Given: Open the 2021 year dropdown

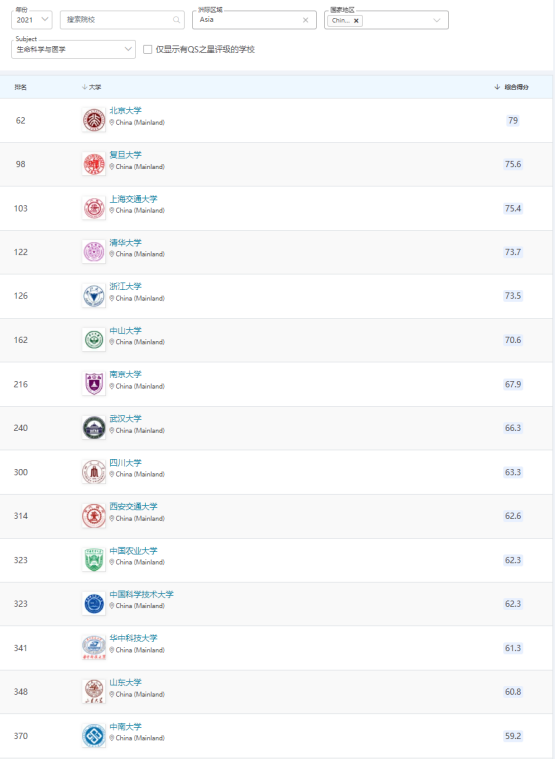Looking at the screenshot, I should pos(32,20).
